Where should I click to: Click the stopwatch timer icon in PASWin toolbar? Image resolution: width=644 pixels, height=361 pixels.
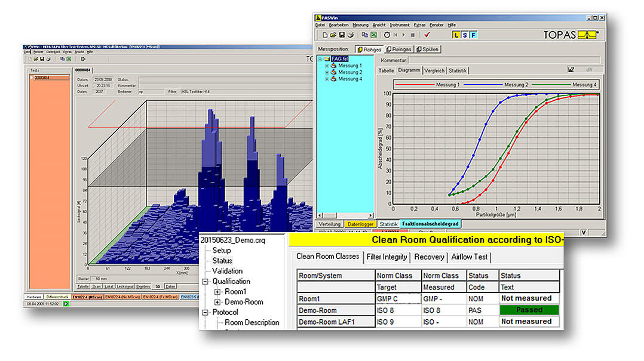pos(387,35)
